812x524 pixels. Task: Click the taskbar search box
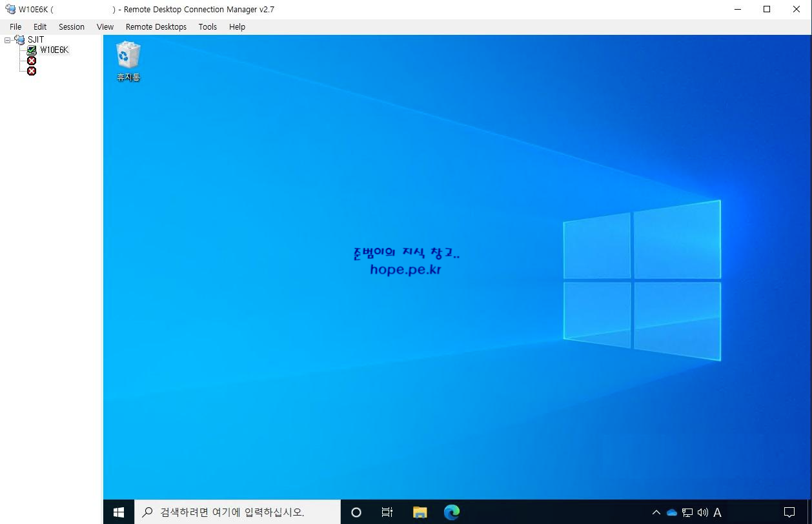point(238,512)
